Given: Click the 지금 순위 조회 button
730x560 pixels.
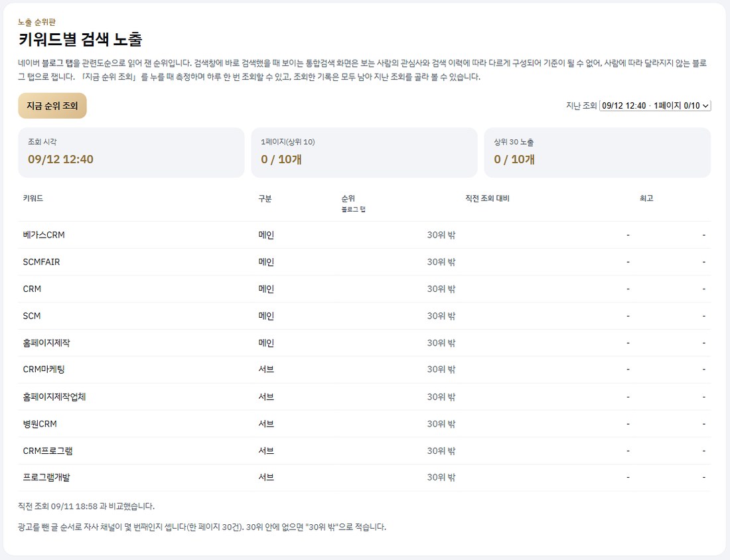Looking at the screenshot, I should click(x=52, y=105).
